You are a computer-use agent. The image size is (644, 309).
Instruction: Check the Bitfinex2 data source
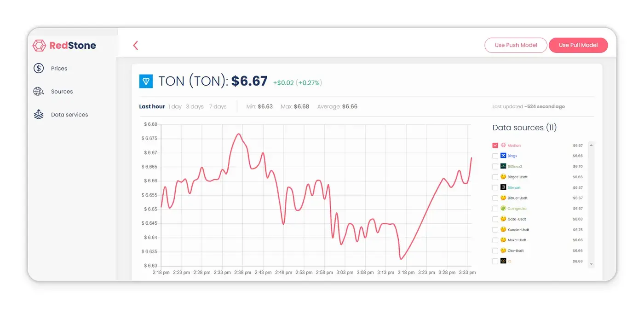pyautogui.click(x=495, y=166)
